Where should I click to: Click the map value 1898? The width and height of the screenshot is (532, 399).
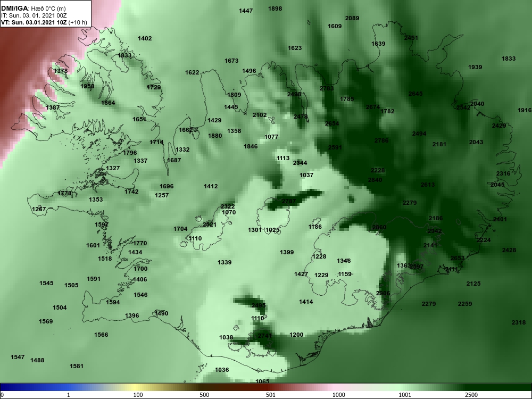point(275,9)
